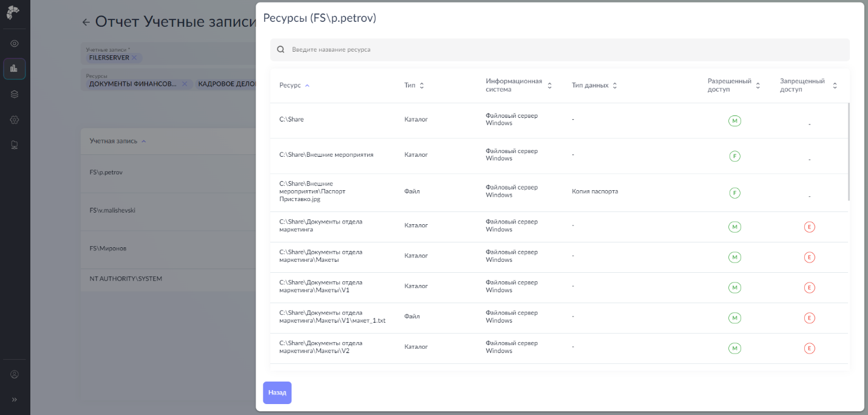Click the monitor icon in sidebar
Image resolution: width=868 pixels, height=415 pixels.
[x=15, y=145]
